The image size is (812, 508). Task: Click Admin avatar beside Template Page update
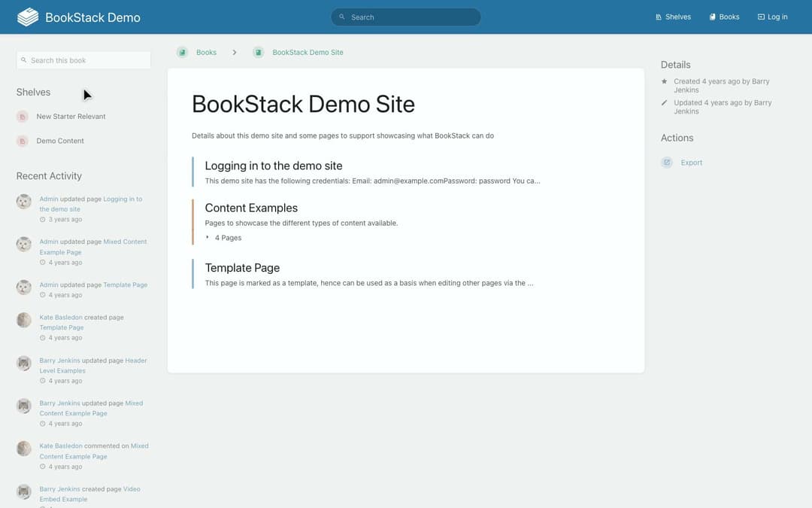click(x=24, y=287)
